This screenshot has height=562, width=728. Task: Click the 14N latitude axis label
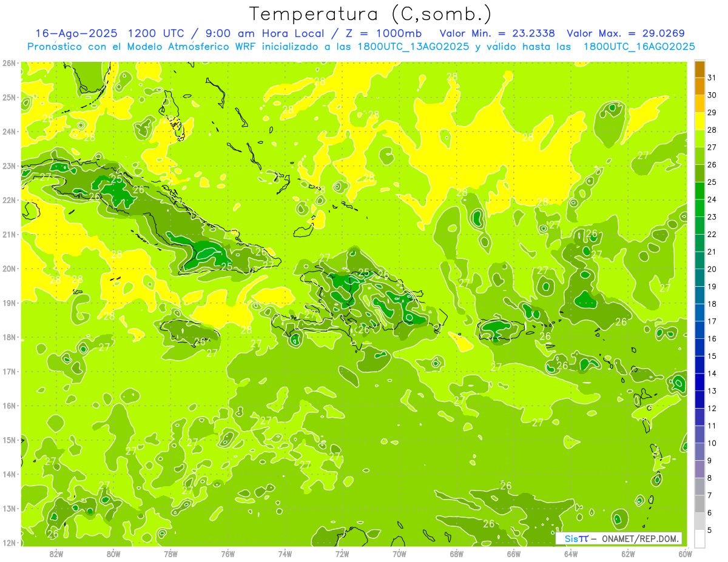(x=9, y=474)
